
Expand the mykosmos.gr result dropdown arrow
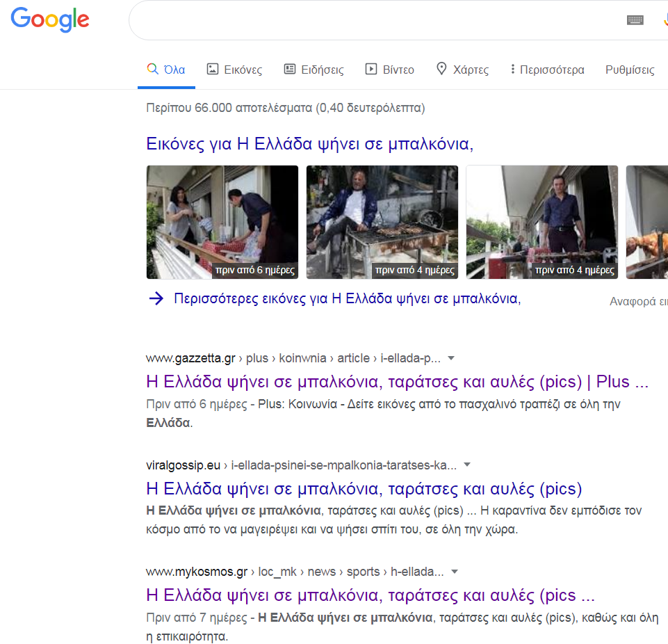pyautogui.click(x=455, y=572)
